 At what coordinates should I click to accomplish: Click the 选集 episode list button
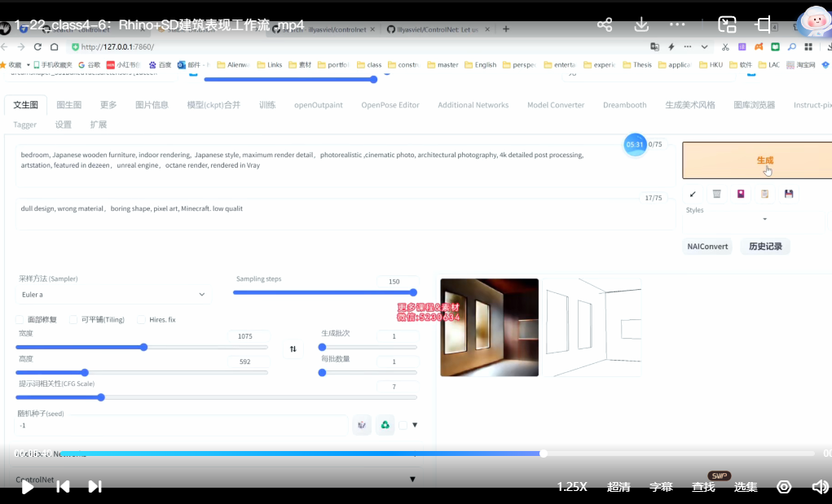(x=746, y=487)
